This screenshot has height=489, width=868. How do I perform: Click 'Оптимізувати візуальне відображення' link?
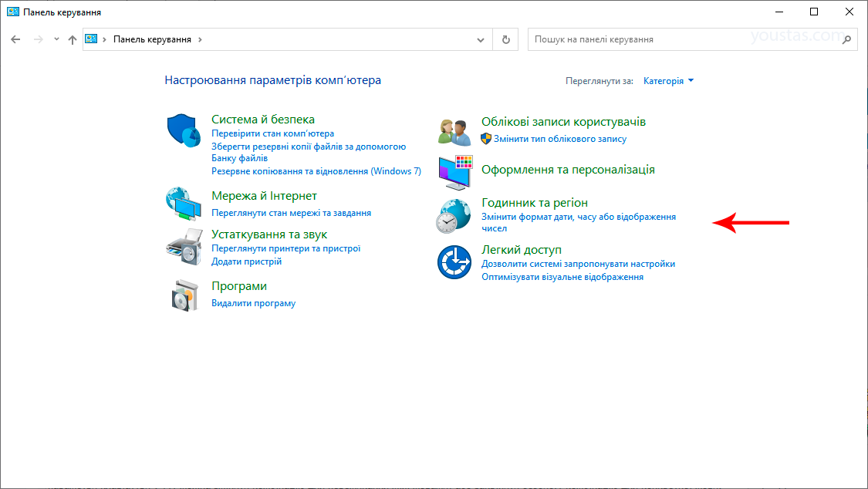click(x=562, y=277)
